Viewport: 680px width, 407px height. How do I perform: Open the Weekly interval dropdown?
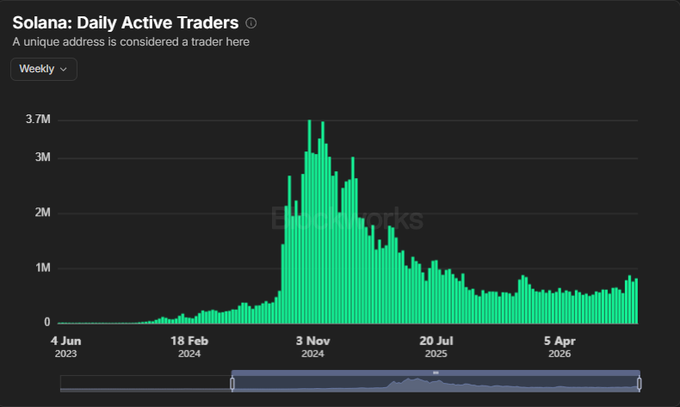tap(44, 69)
